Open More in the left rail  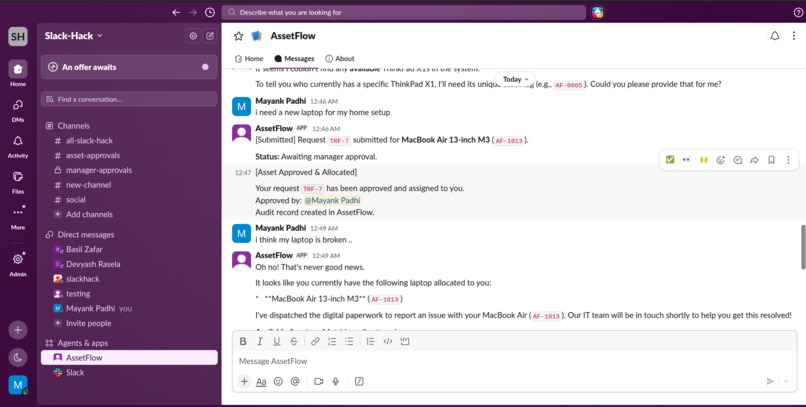(18, 217)
